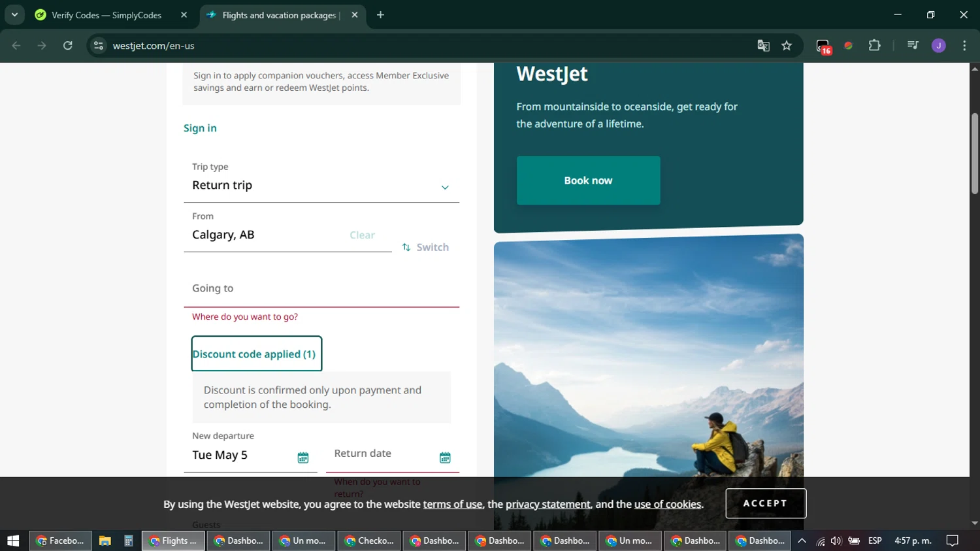Open the Wi-Fi network tray icon

[x=821, y=541]
